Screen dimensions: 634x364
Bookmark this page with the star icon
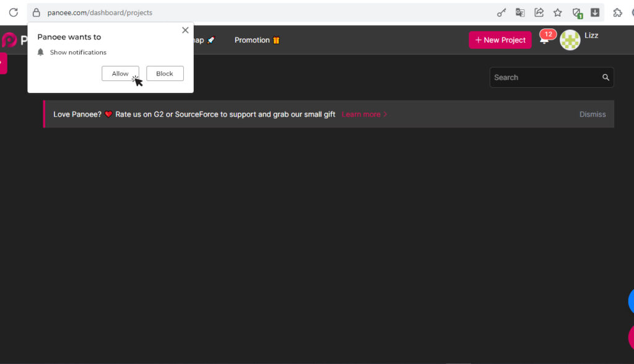pyautogui.click(x=558, y=12)
